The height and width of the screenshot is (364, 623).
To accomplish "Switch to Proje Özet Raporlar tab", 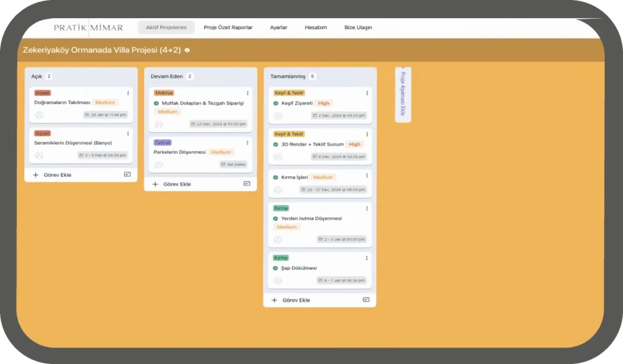I will 228,27.
